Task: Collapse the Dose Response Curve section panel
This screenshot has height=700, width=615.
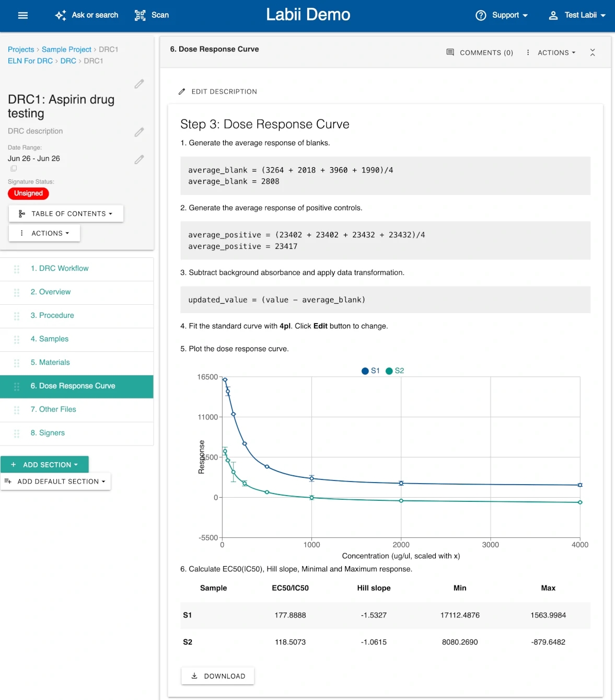Action: click(592, 52)
